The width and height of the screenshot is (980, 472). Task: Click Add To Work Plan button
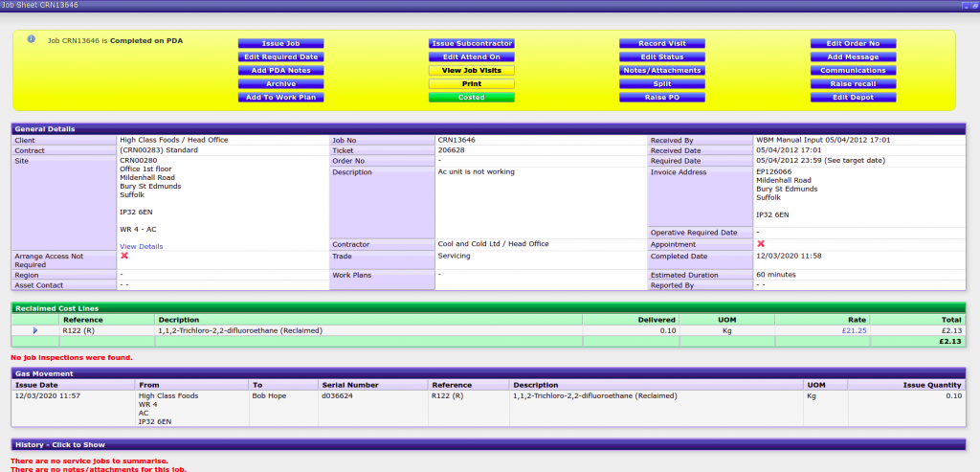point(280,98)
